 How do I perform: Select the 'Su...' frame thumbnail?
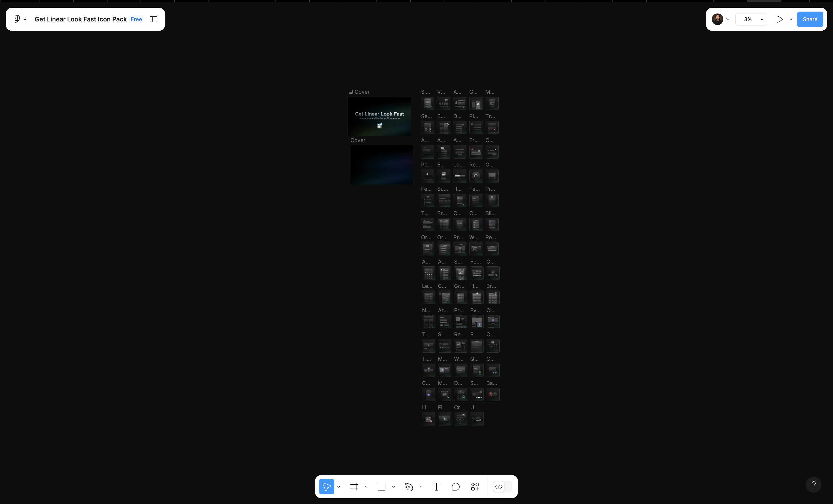(443, 200)
